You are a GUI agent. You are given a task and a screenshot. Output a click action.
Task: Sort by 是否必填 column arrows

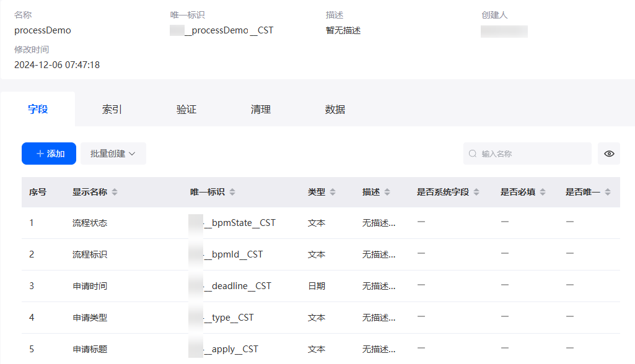click(x=543, y=192)
